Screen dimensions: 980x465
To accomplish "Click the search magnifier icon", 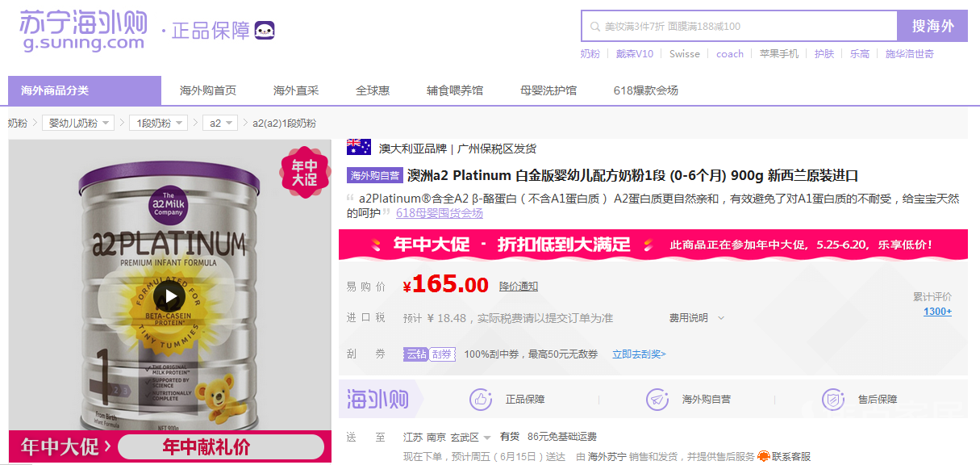I will 594,27.
